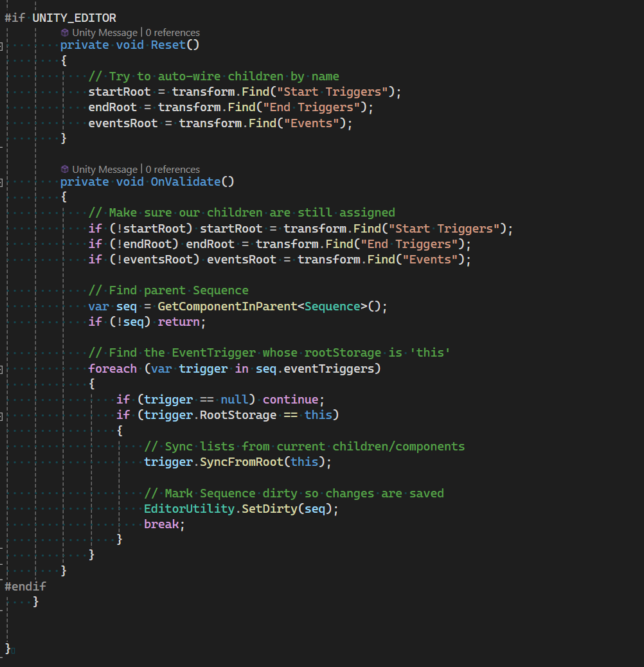Click the '#endif' directive
This screenshot has height=667, width=644.
[25, 585]
